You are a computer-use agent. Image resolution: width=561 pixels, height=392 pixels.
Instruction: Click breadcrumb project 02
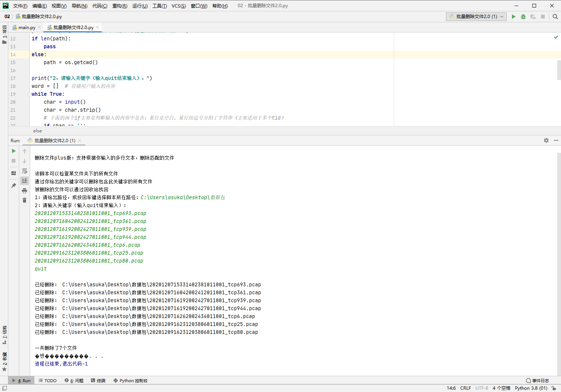click(x=7, y=17)
